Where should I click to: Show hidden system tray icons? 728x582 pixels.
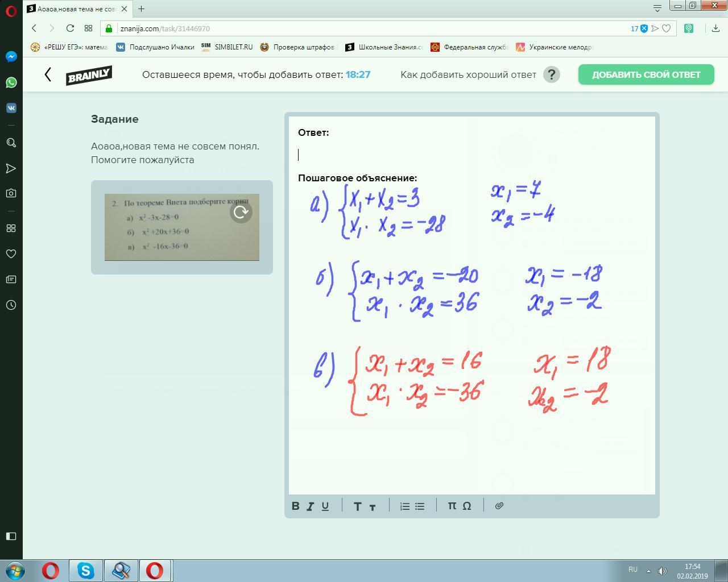(648, 571)
